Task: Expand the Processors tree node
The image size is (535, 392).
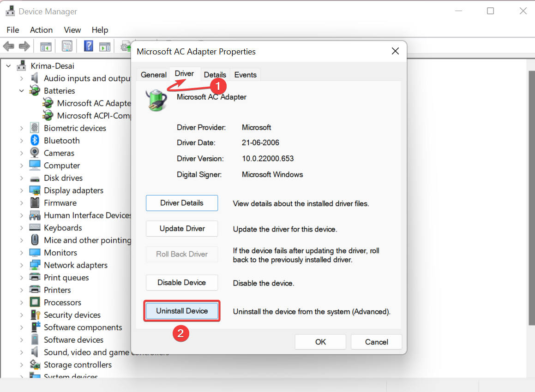Action: tap(22, 303)
